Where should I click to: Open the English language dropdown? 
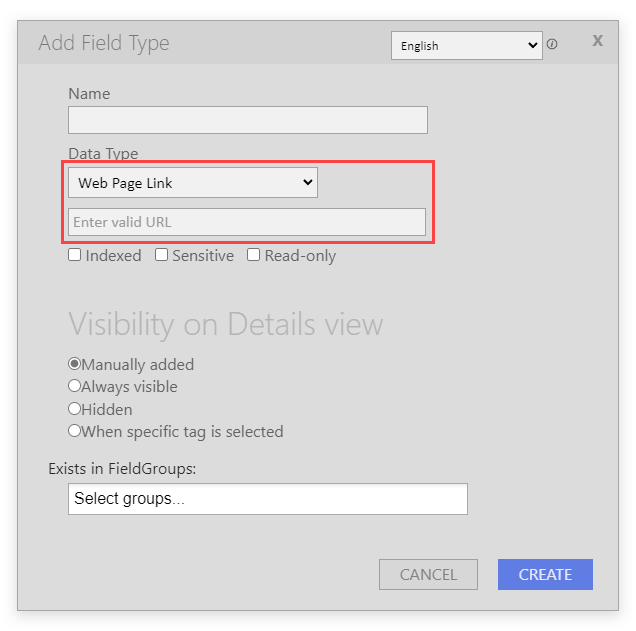point(466,45)
